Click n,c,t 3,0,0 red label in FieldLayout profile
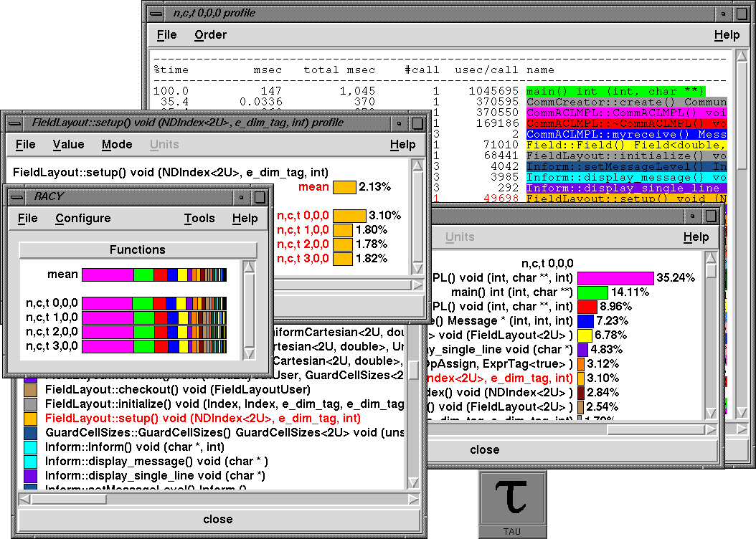 (x=303, y=259)
